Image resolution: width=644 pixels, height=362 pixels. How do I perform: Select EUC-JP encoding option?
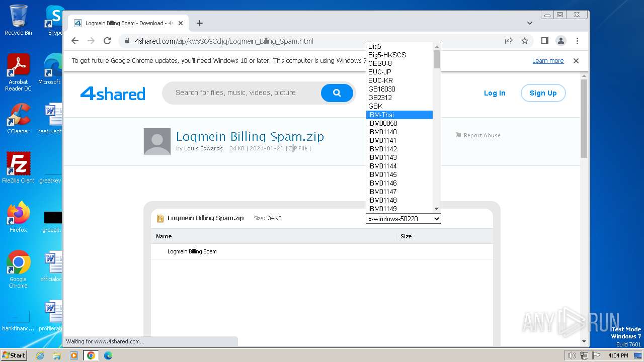[x=399, y=72]
